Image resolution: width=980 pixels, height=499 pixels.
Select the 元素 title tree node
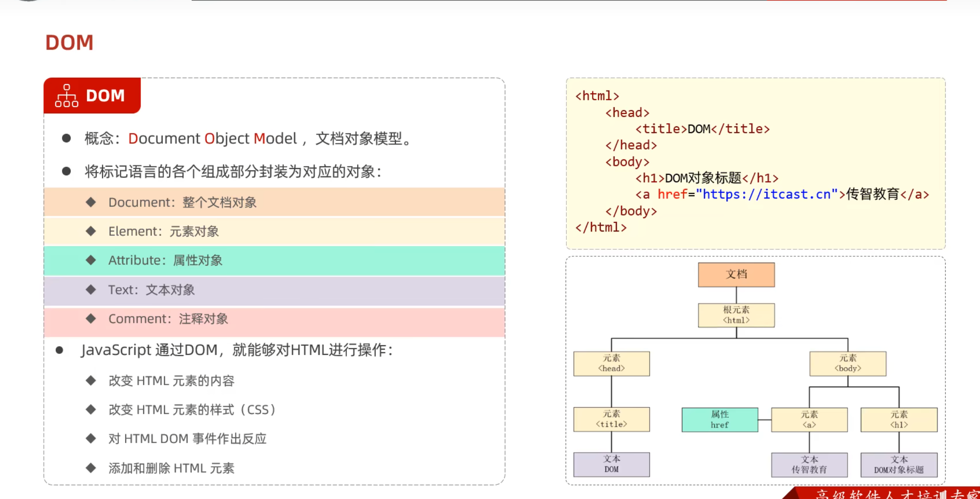(x=611, y=419)
